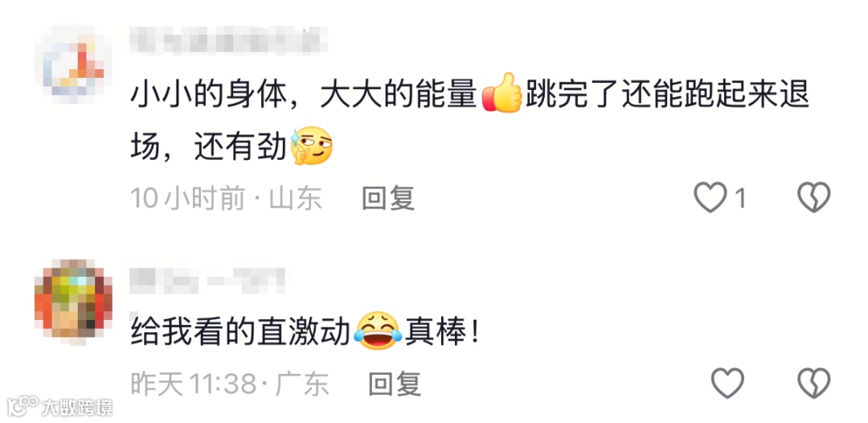Click the 广东 location label

click(x=301, y=384)
